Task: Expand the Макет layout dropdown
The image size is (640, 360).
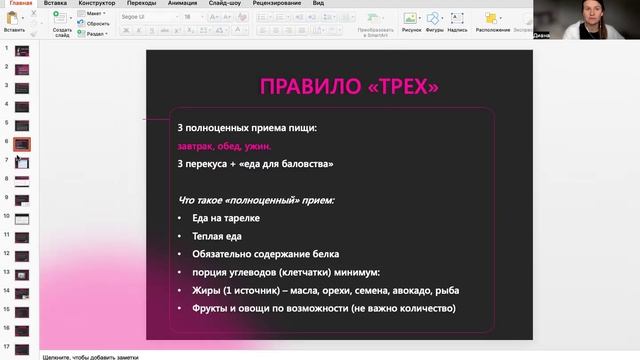Action: coord(104,13)
